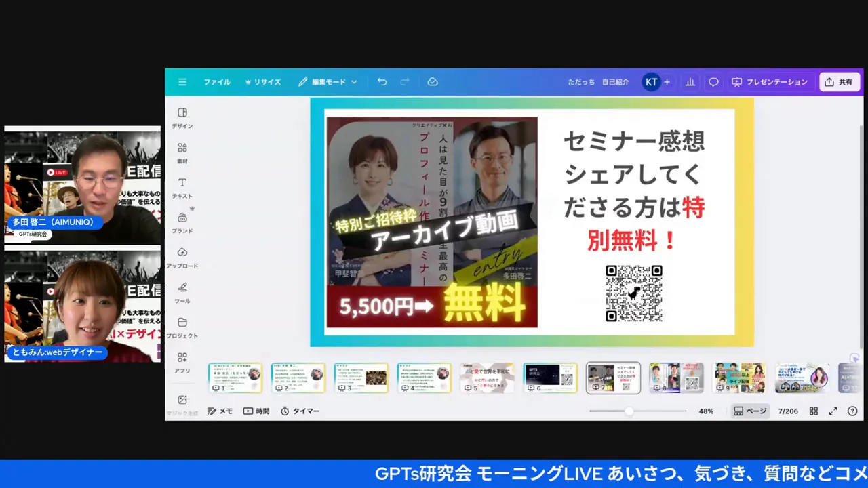Select page 10 thumbnail
Viewport: 868px width, 488px height.
pyautogui.click(x=802, y=378)
